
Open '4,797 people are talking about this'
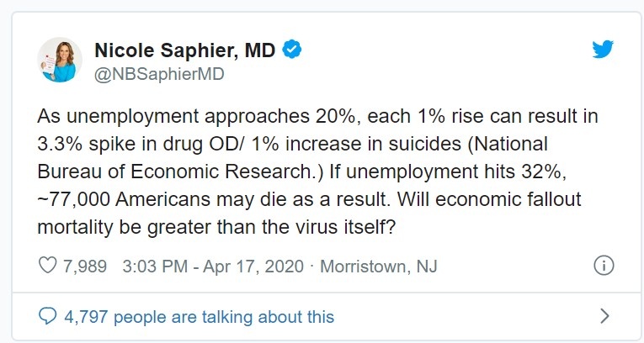point(200,317)
